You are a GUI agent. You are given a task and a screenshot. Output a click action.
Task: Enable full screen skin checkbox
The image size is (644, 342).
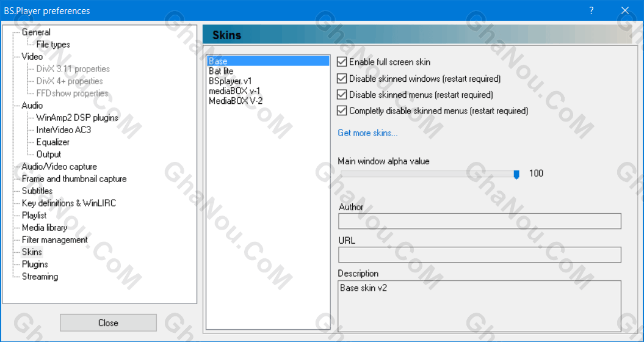[x=342, y=62]
